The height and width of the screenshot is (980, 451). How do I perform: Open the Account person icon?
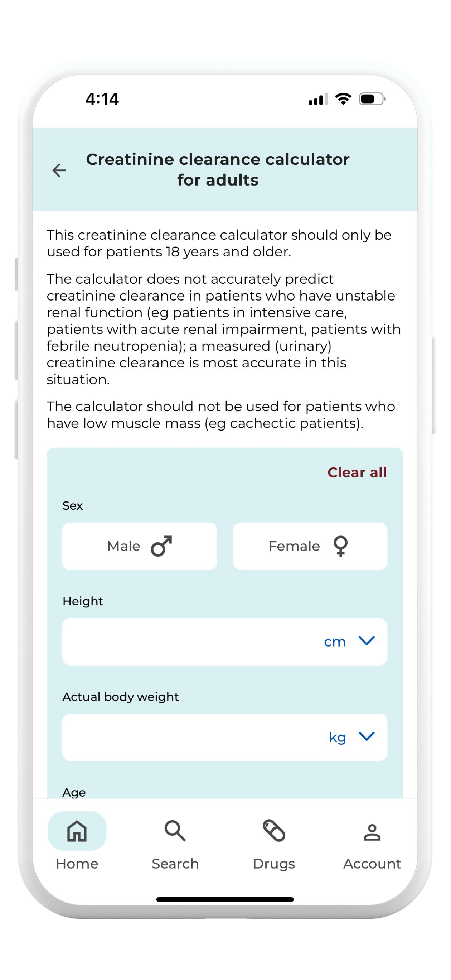coord(372,832)
